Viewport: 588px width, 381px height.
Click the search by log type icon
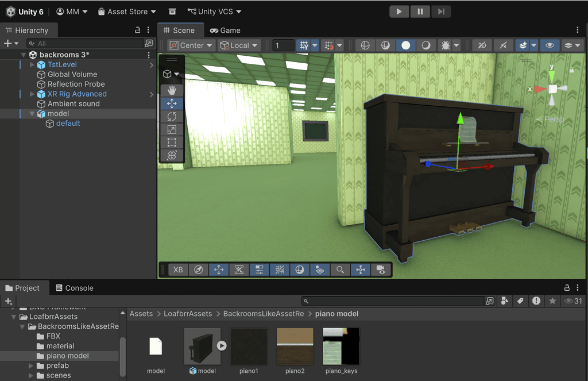coord(536,301)
